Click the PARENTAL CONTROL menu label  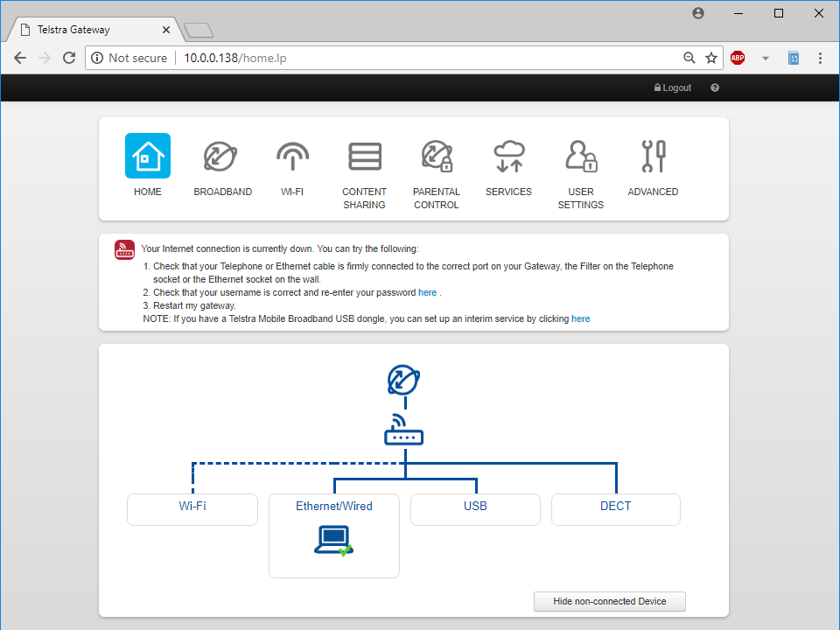pos(437,199)
